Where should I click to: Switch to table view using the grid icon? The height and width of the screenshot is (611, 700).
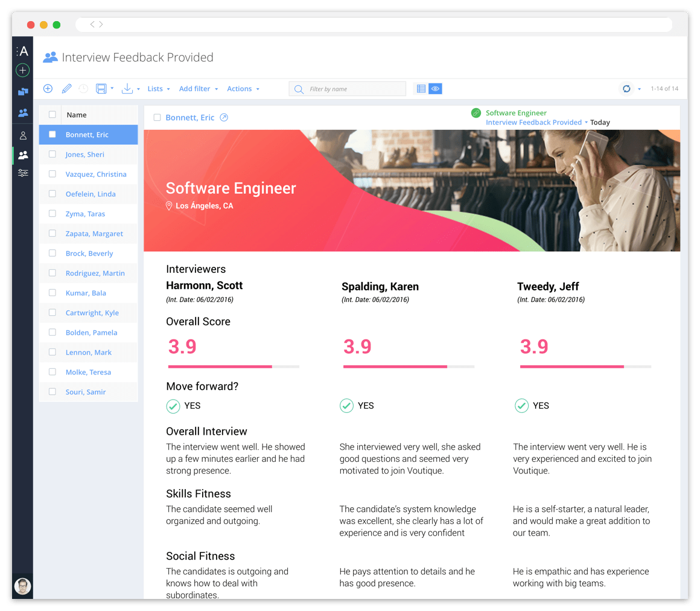[x=421, y=88]
